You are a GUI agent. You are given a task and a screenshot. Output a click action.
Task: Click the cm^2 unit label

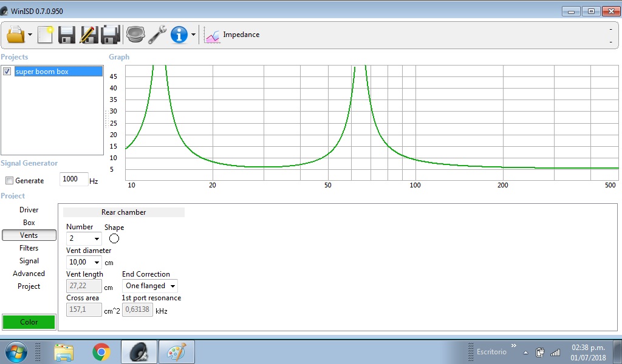(x=112, y=311)
